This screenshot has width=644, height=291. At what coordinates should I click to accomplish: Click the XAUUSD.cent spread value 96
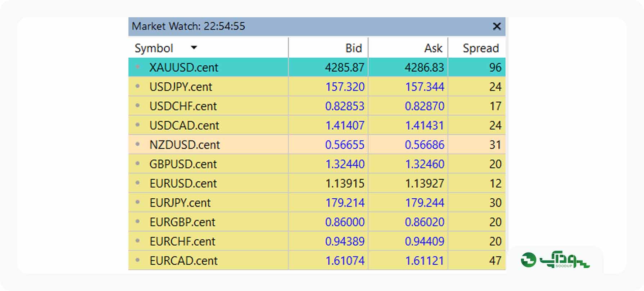pos(495,68)
